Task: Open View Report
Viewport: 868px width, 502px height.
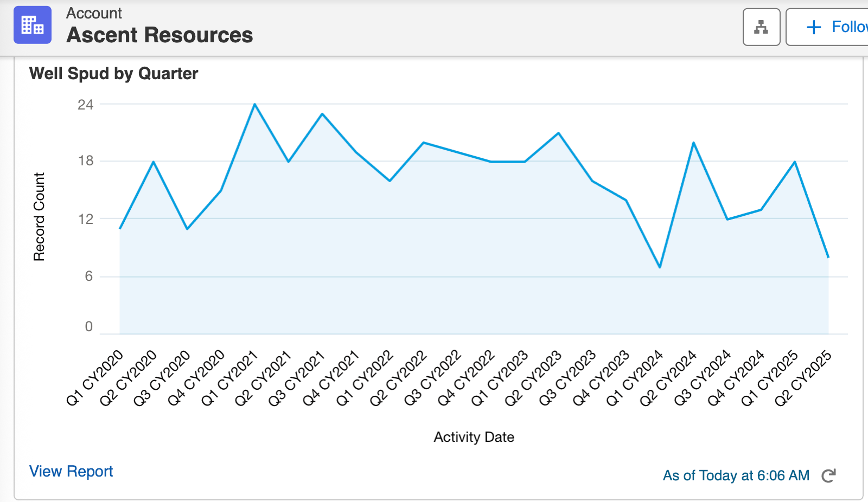Action: (x=72, y=471)
